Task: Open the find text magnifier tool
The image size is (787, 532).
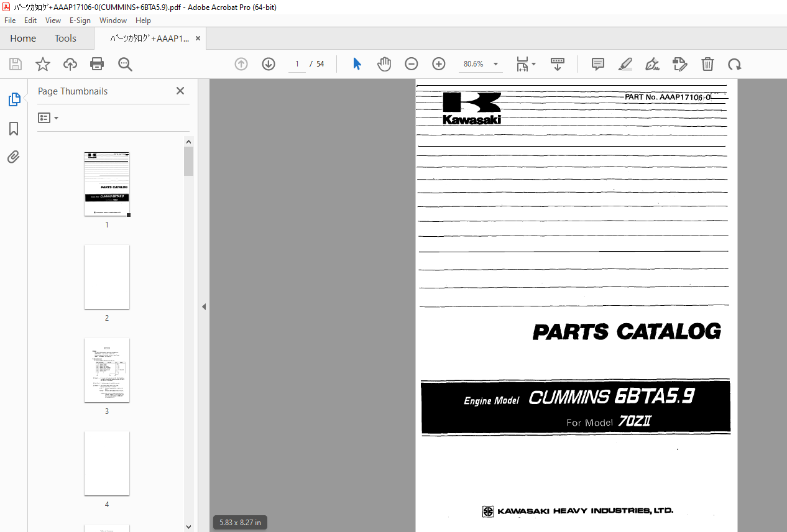Action: 125,64
